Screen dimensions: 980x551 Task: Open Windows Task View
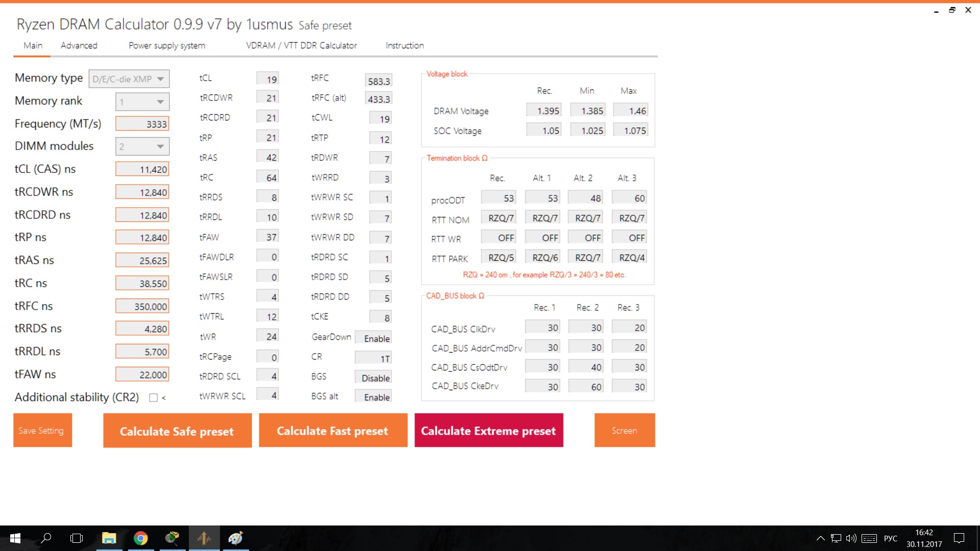[77, 538]
